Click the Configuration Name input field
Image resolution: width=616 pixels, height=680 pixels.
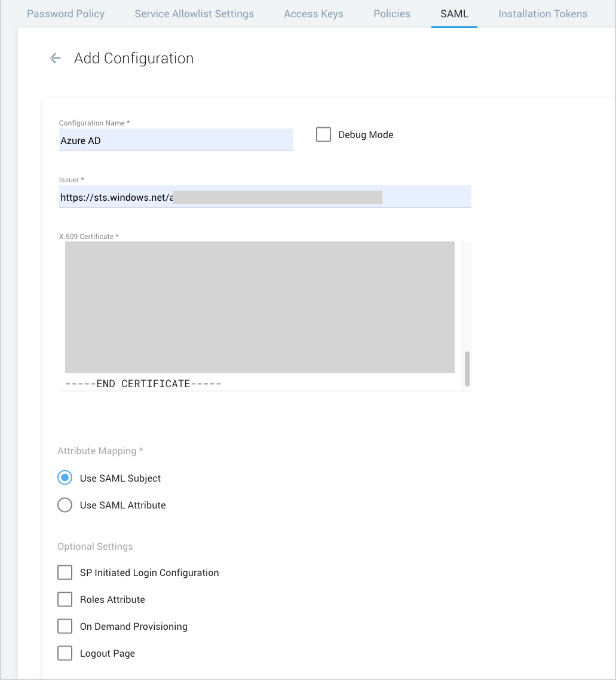coord(176,140)
